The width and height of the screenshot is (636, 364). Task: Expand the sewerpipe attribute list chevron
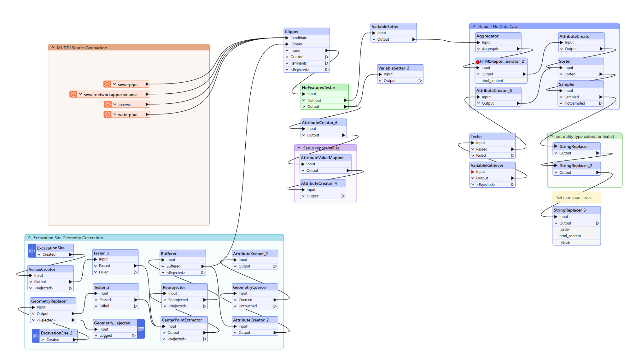click(114, 84)
